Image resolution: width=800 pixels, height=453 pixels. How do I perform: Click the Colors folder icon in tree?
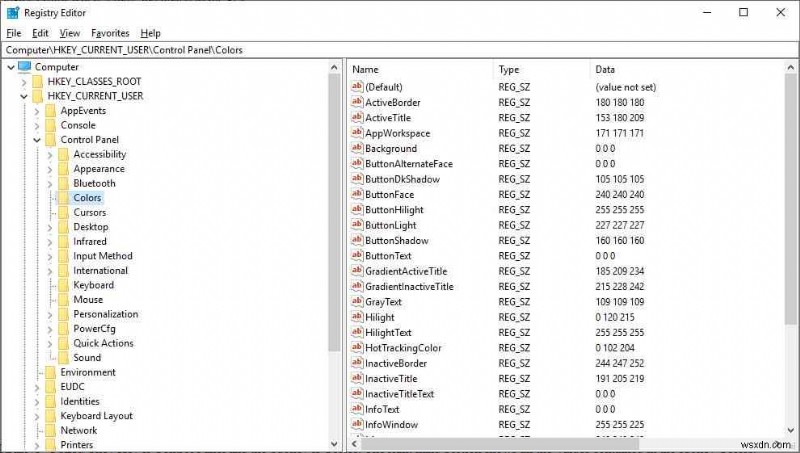63,197
